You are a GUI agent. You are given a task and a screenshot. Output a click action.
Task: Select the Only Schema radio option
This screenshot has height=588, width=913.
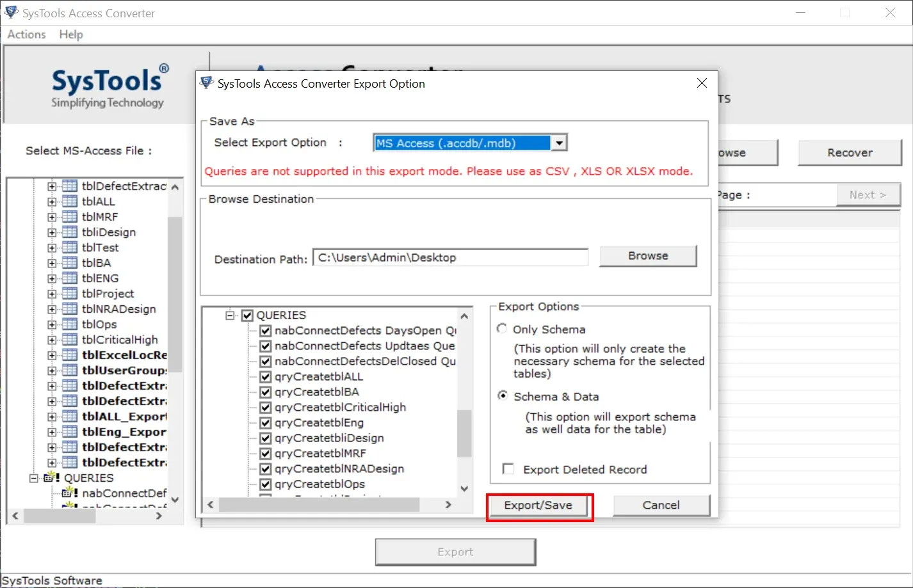pos(502,329)
